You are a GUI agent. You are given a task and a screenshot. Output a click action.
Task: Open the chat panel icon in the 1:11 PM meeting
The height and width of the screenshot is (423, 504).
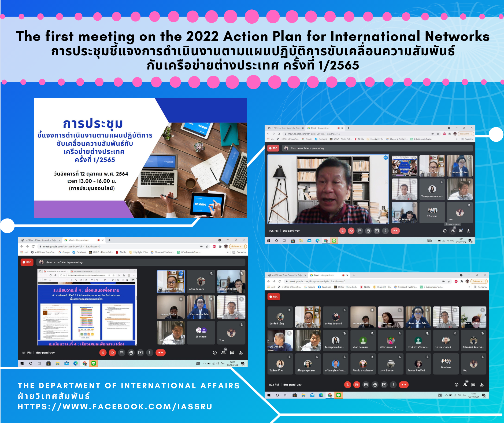pos(232,353)
